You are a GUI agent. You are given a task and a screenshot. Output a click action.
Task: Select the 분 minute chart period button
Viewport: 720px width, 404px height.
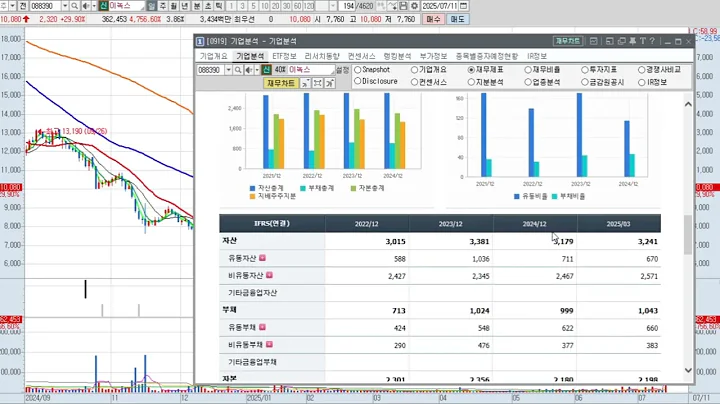pos(197,6)
